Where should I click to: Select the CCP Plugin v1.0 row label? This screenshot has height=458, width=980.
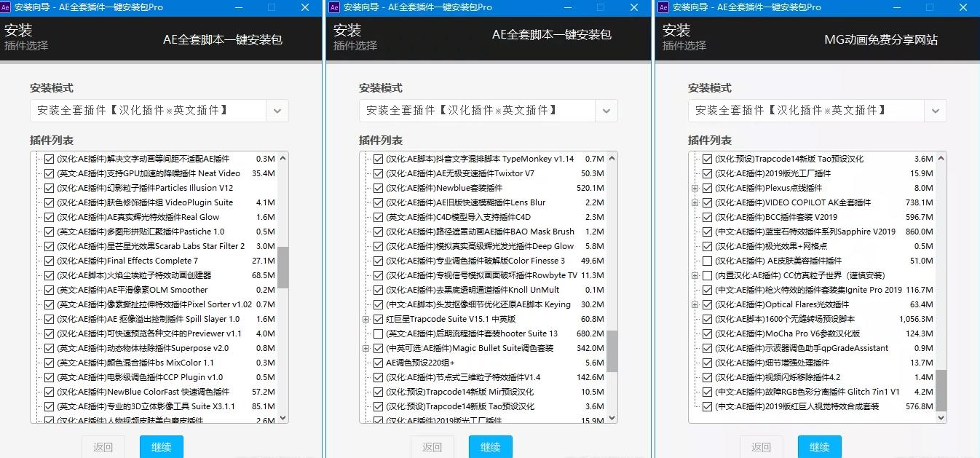tap(140, 377)
